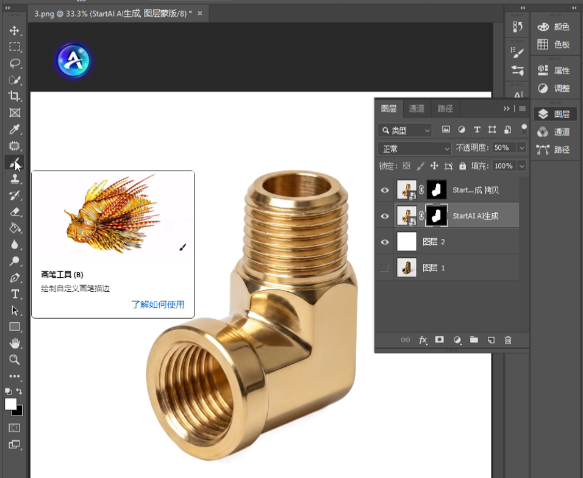Reset default foreground and background colors
The height and width of the screenshot is (478, 583).
[8, 391]
